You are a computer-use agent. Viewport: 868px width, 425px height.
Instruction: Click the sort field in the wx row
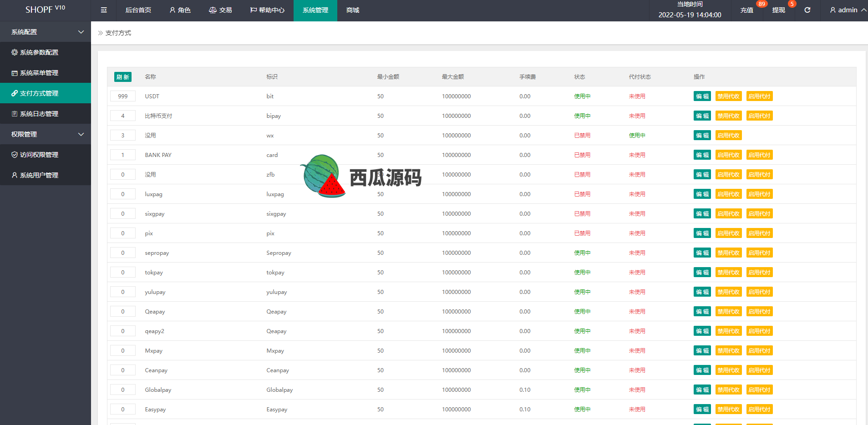click(x=123, y=136)
